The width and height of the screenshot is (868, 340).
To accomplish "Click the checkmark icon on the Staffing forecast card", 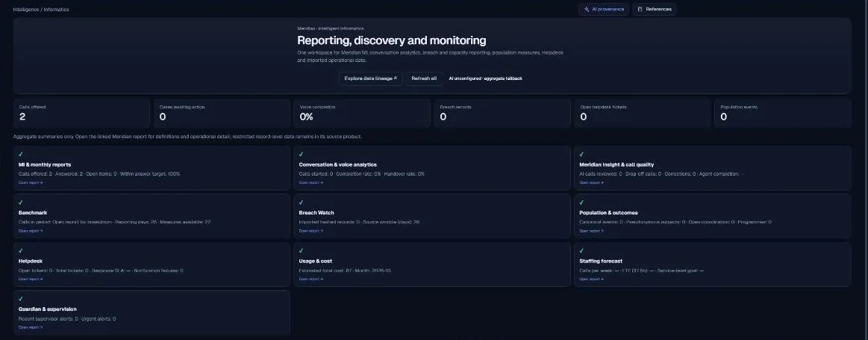I will tap(582, 250).
